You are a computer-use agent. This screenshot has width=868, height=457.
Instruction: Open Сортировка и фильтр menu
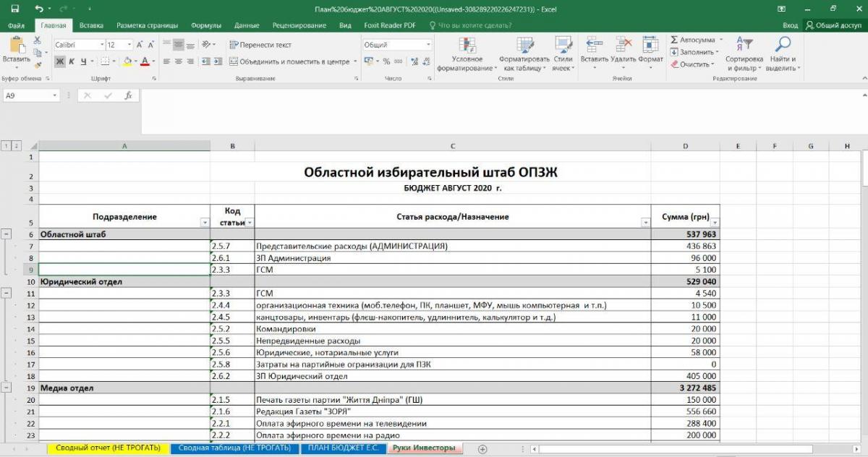pyautogui.click(x=744, y=54)
